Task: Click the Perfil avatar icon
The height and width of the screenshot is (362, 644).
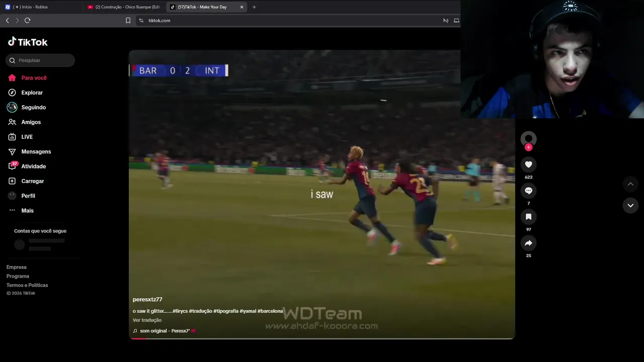Action: 12,196
